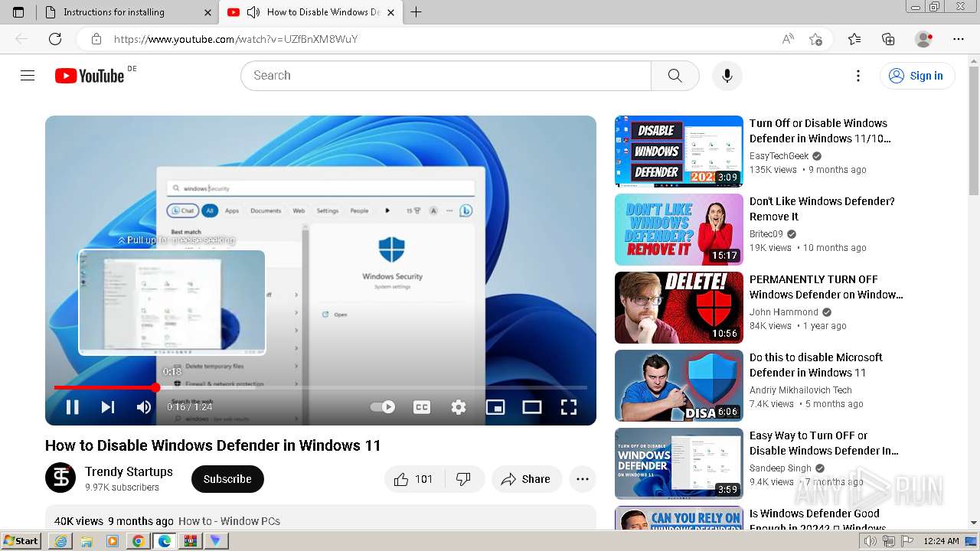Open Sandeep Singh's Easy Way video thumbnail

pos(679,464)
